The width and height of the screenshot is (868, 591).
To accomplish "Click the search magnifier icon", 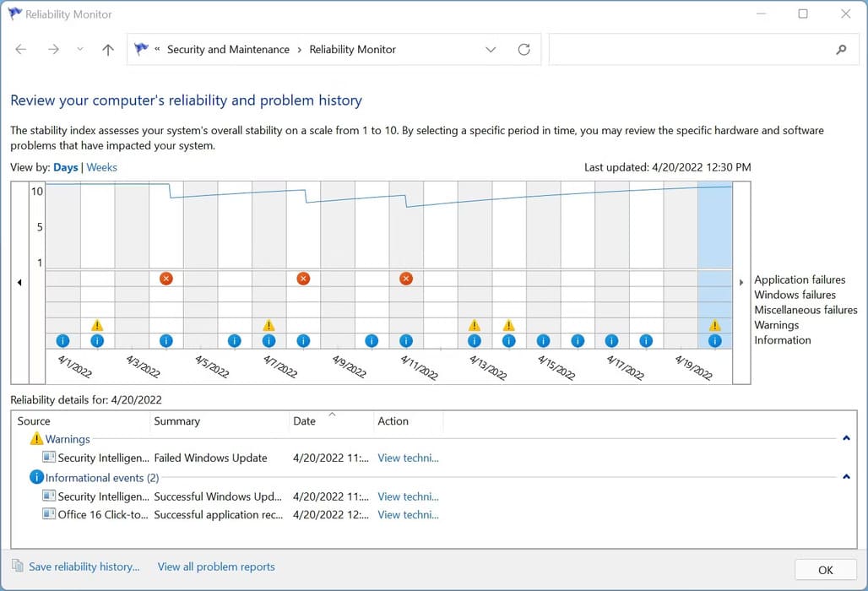I will point(841,49).
